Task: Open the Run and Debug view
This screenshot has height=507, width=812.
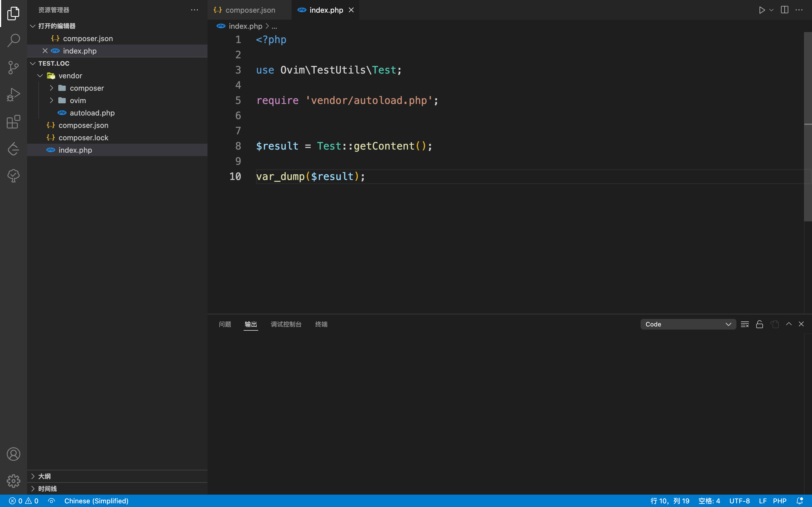Action: (x=14, y=95)
